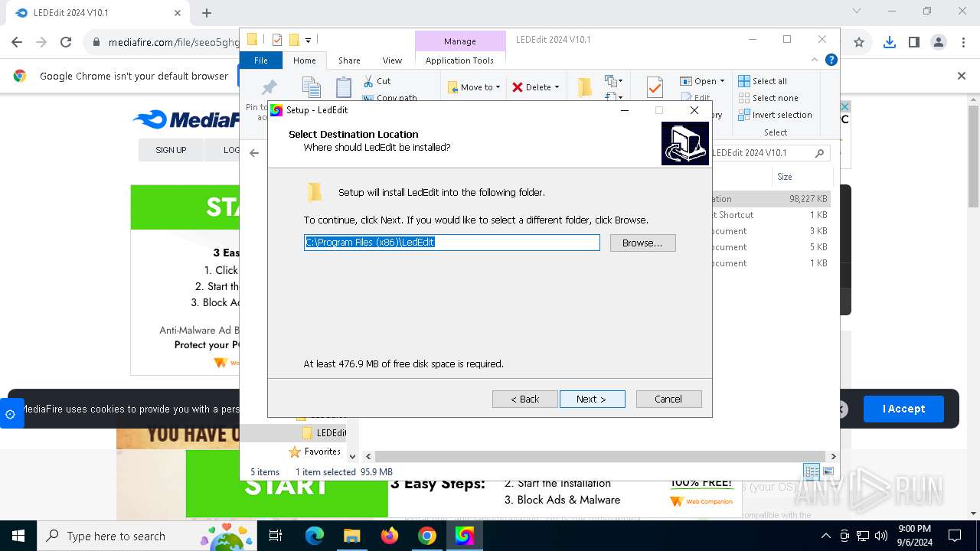
Task: Switch Explorer to details view icon
Action: coord(812,471)
